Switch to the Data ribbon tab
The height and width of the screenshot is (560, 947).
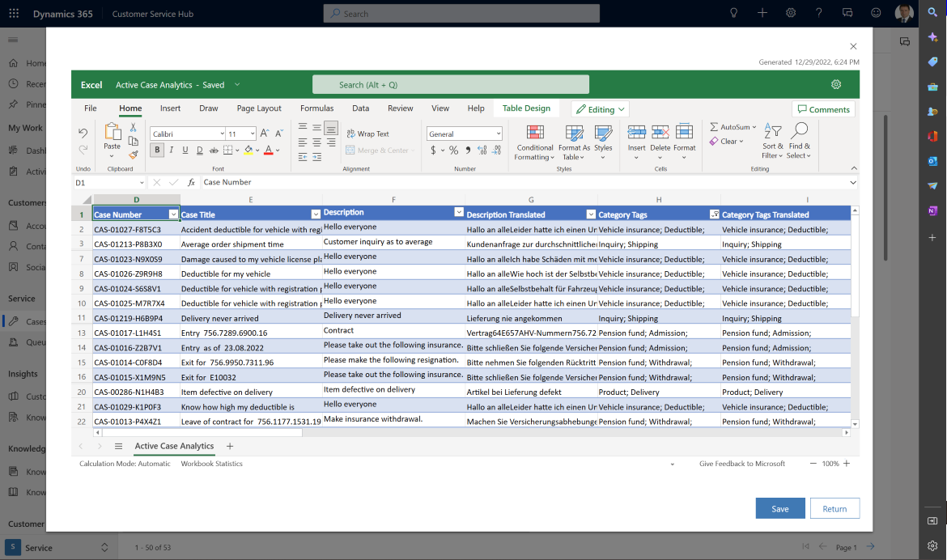tap(360, 108)
